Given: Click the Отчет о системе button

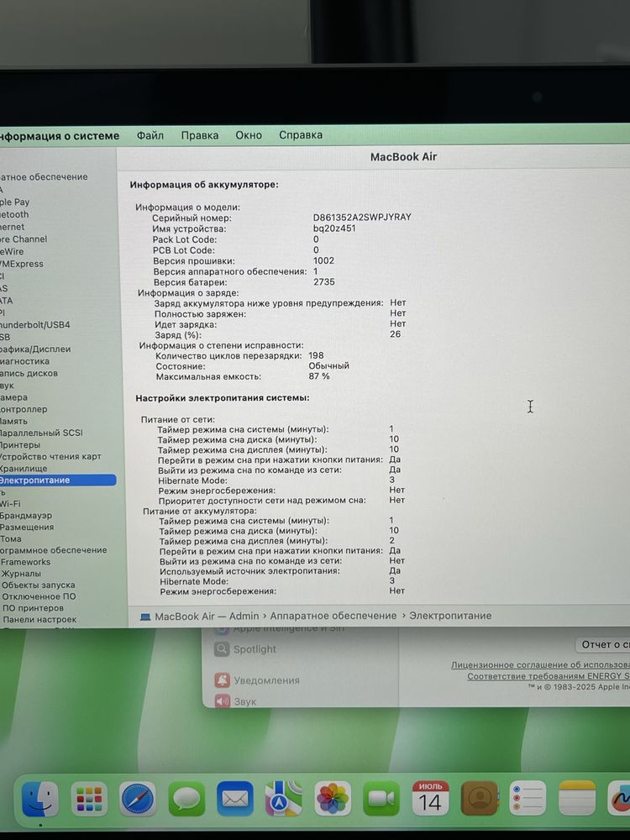Looking at the screenshot, I should tap(603, 644).
